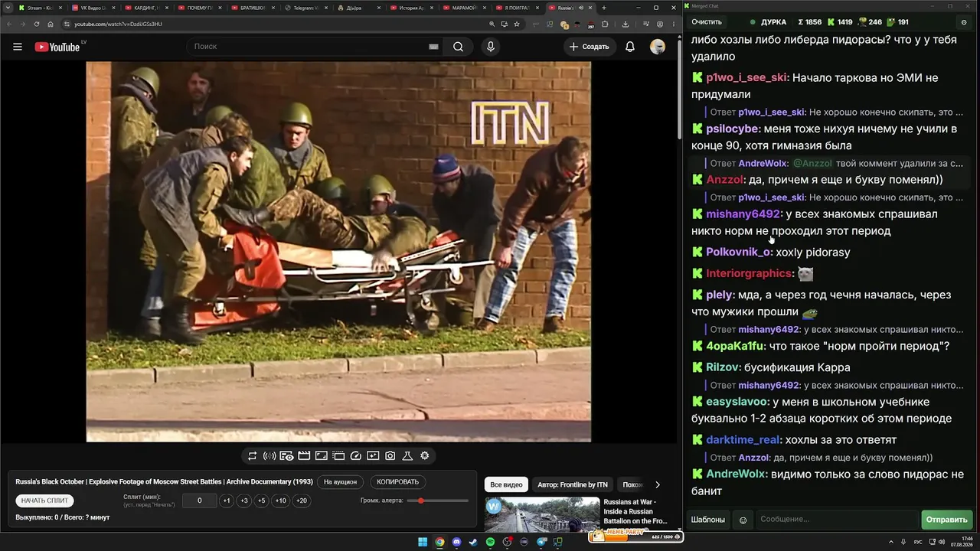Switch to the БРАТИШКИН tab
This screenshot has width=980, height=551.
coord(251,8)
